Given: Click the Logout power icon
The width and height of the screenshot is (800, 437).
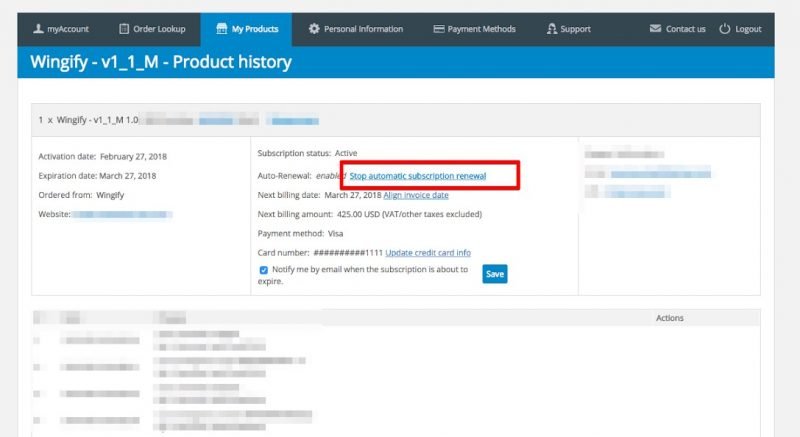Looking at the screenshot, I should (x=724, y=29).
